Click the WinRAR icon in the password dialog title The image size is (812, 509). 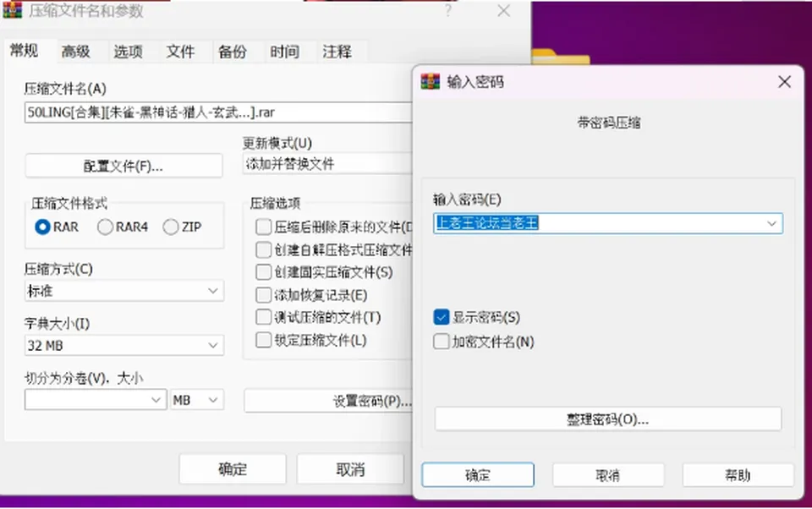[430, 81]
